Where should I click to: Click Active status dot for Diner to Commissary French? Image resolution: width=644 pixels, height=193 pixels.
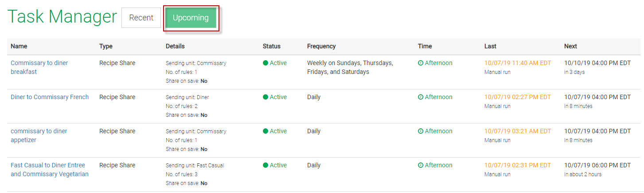265,97
